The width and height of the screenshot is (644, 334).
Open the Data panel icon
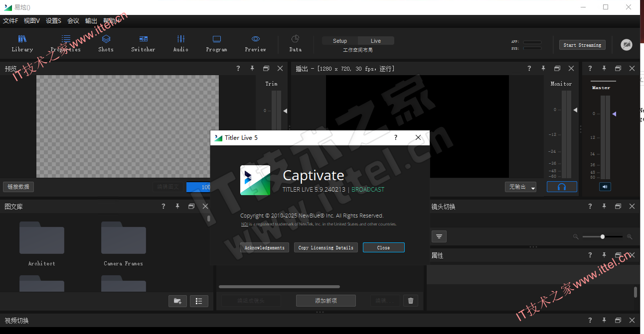[295, 43]
